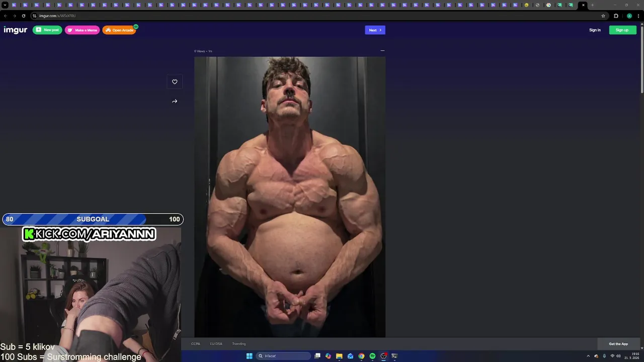Open Google Chrome from the taskbar
This screenshot has height=362, width=644.
click(x=361, y=356)
